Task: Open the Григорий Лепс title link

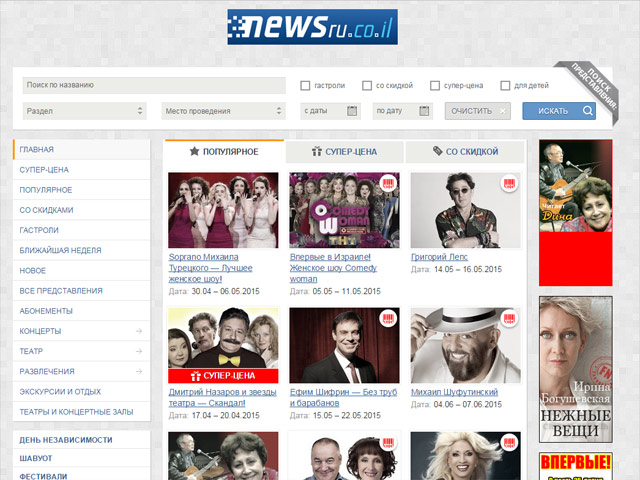Action: 439,257
